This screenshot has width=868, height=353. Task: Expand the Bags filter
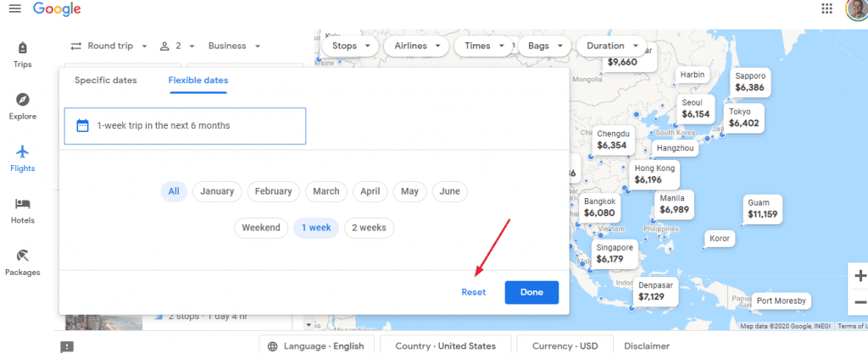click(x=545, y=46)
